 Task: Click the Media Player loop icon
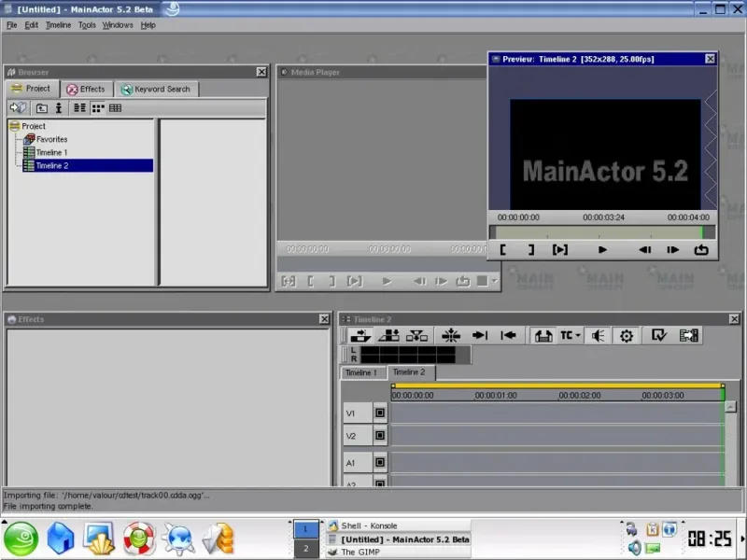[x=462, y=282]
